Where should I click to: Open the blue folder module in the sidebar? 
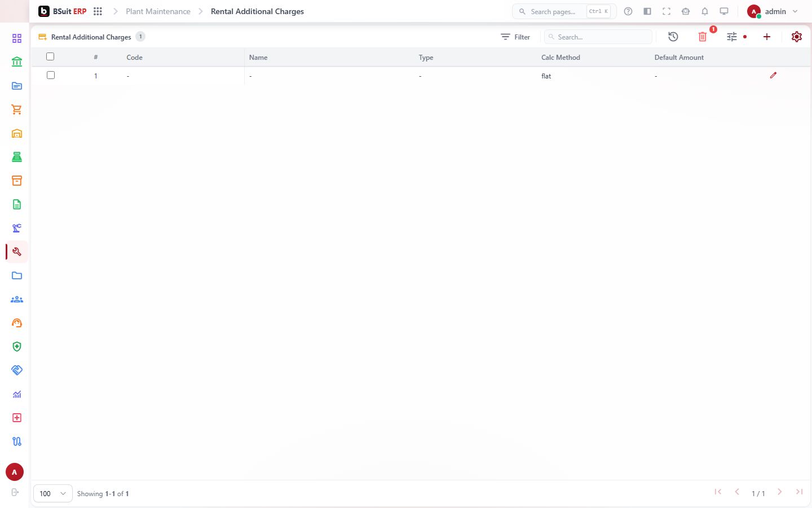pos(17,275)
